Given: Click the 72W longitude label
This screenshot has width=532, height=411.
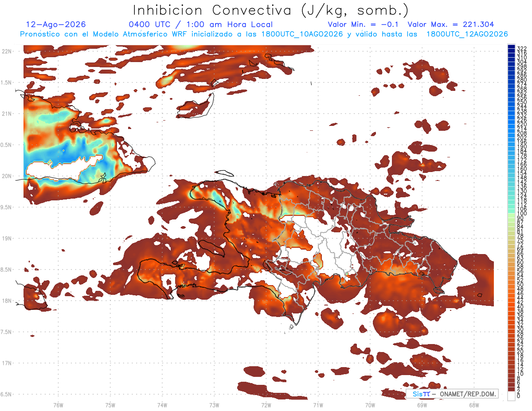Looking at the screenshot, I should tap(266, 404).
